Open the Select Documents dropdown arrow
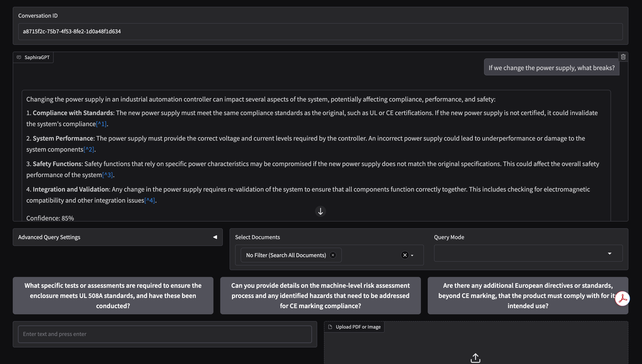 [x=412, y=255]
